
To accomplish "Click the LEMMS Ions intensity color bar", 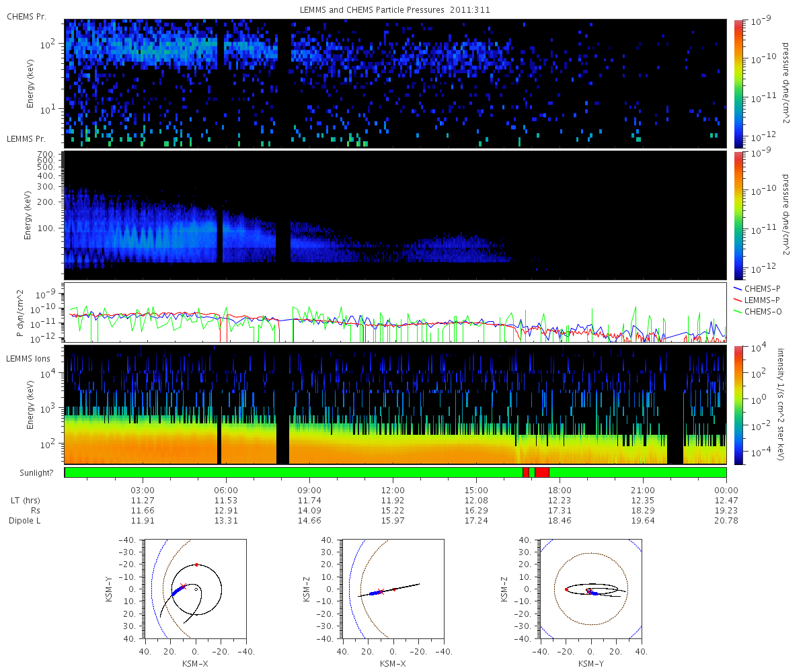I will click(x=738, y=405).
